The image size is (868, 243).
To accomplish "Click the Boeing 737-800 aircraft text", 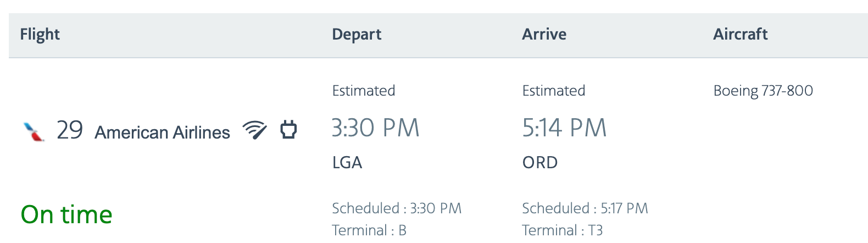I will 763,91.
